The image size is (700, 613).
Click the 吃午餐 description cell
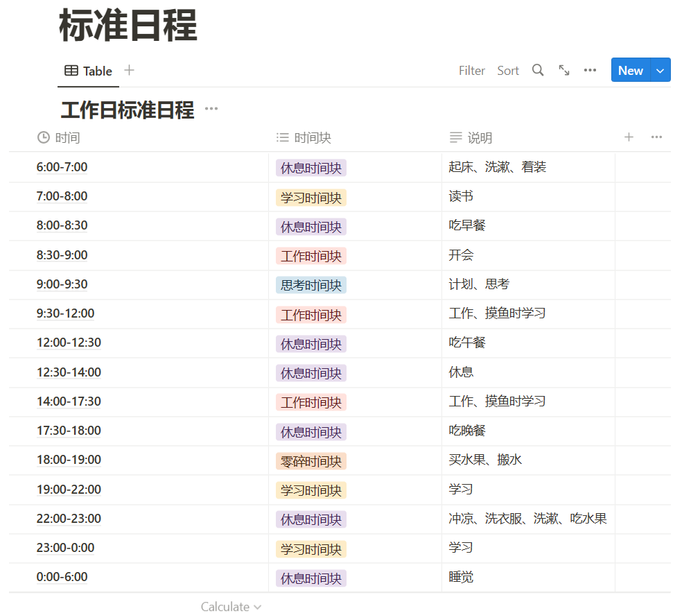click(x=528, y=343)
